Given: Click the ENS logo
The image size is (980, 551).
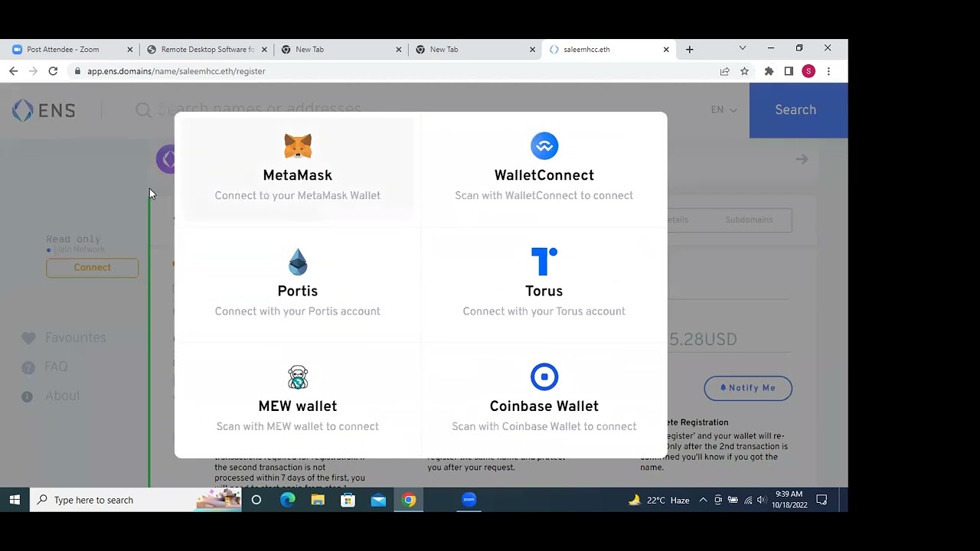Looking at the screenshot, I should [x=44, y=110].
